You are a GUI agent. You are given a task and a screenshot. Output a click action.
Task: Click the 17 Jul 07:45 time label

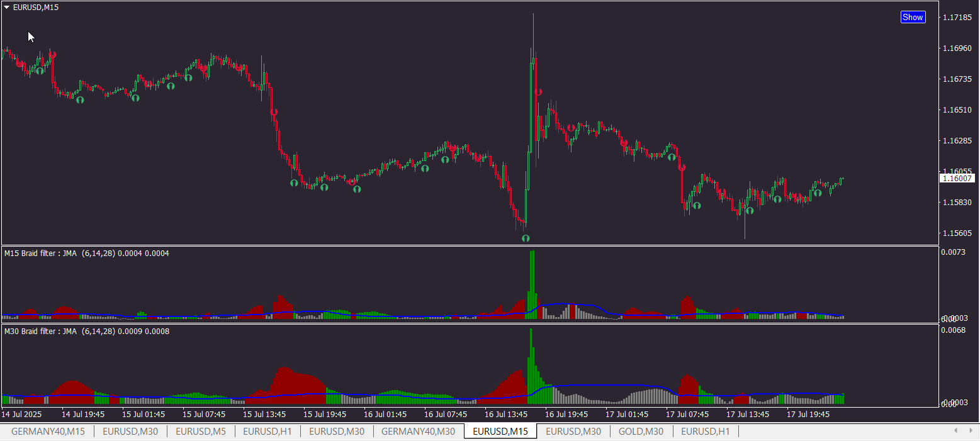[x=687, y=415]
